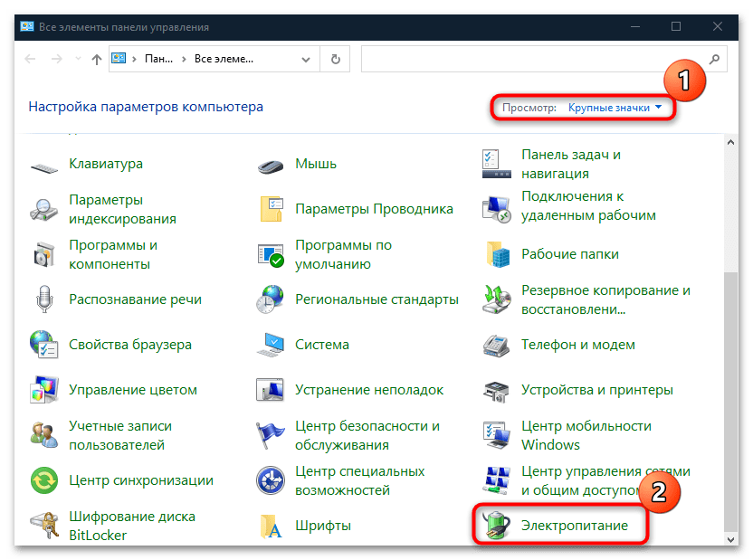Image resolution: width=753 pixels, height=560 pixels.
Task: Click the Центр синхронизации green sync icon
Action: [43, 480]
